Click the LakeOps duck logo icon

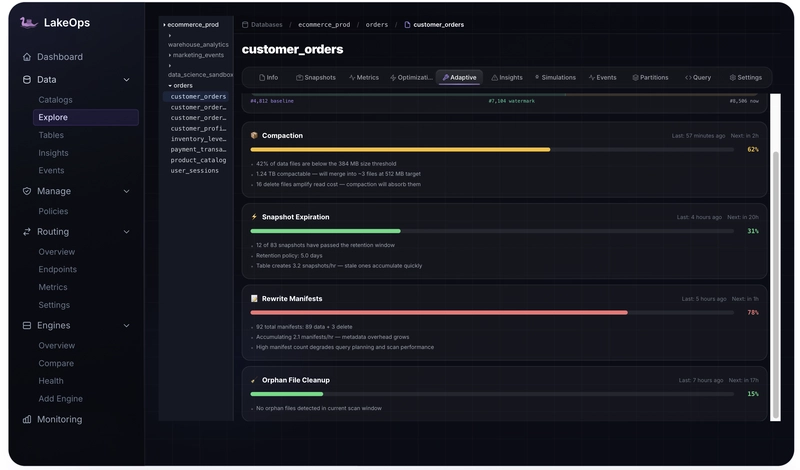pyautogui.click(x=29, y=22)
